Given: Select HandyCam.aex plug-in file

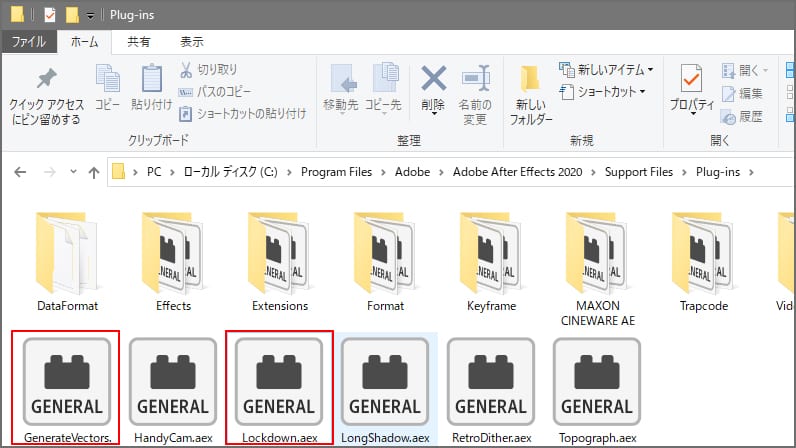Looking at the screenshot, I should (x=173, y=390).
